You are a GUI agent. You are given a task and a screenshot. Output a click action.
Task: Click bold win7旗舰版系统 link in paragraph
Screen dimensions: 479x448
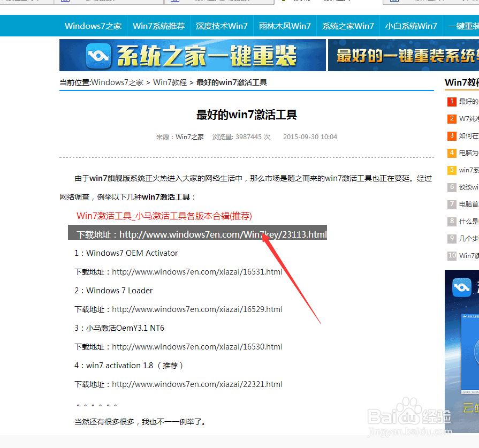click(x=117, y=178)
